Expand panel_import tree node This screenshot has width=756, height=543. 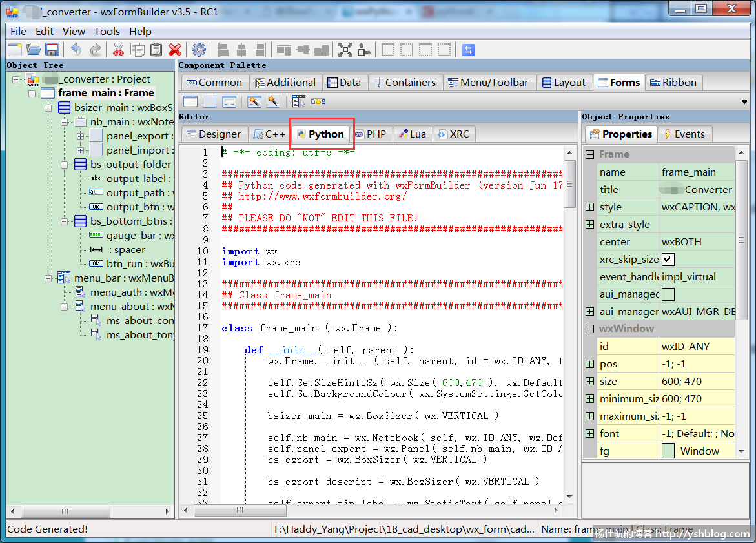[80, 150]
